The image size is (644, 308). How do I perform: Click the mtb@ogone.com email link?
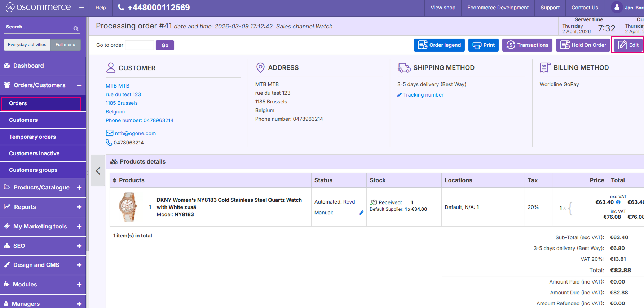click(135, 133)
